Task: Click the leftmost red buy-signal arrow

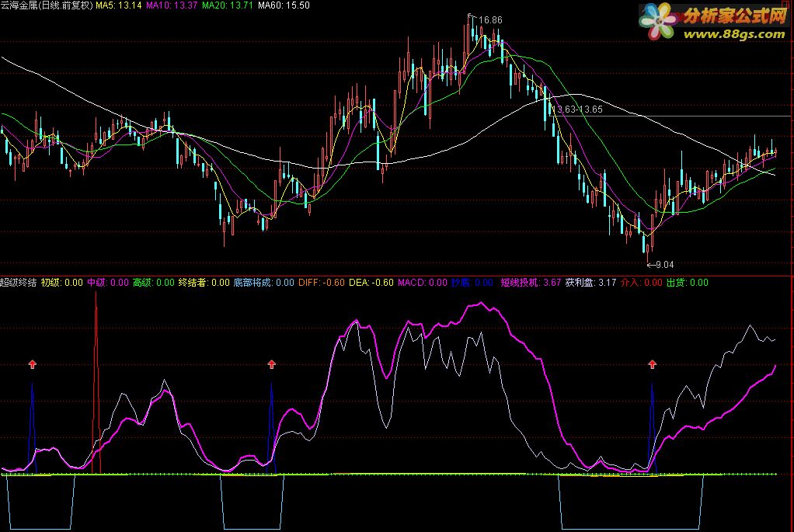Action: pos(33,364)
